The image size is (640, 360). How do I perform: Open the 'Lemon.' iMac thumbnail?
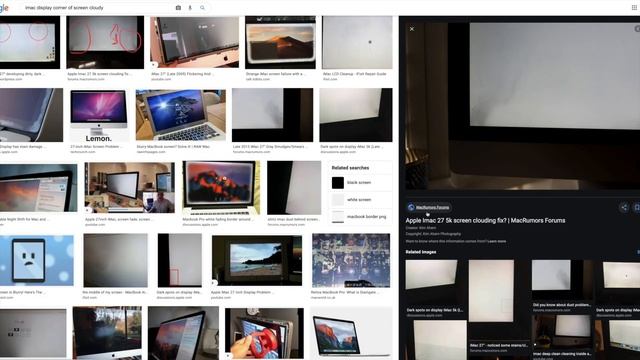pos(98,116)
